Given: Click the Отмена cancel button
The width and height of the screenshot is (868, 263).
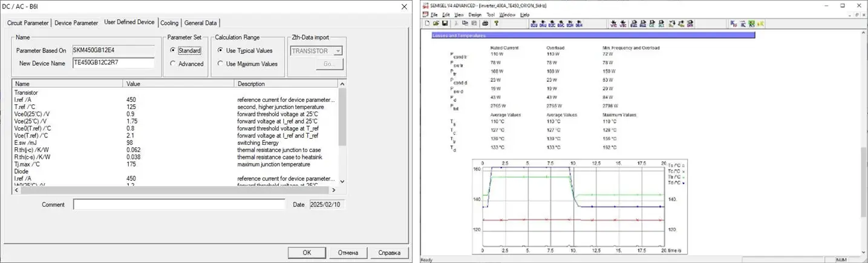Looking at the screenshot, I should [x=348, y=253].
